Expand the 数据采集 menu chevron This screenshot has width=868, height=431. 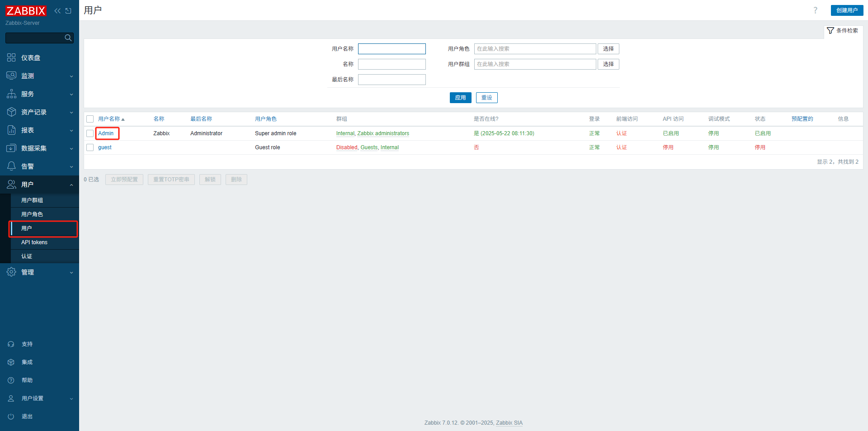click(71, 148)
